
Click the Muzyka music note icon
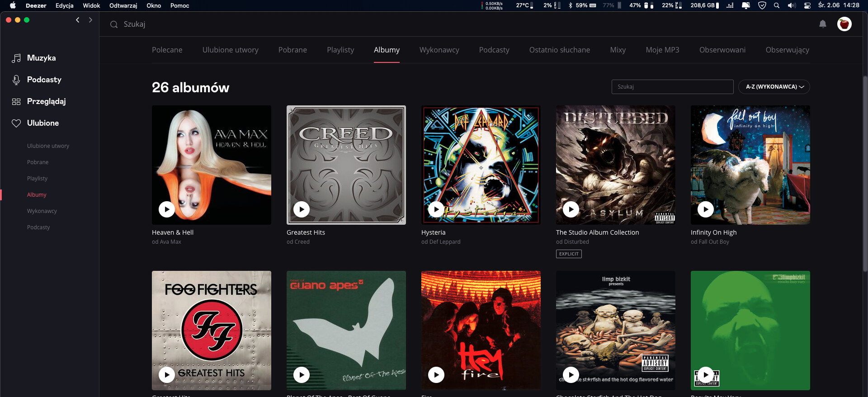click(x=16, y=58)
